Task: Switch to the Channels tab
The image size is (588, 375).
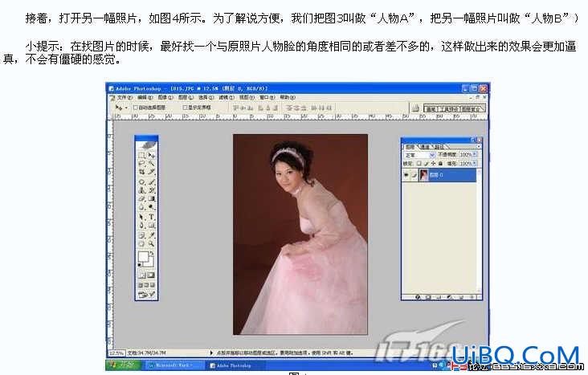Action: tap(425, 147)
